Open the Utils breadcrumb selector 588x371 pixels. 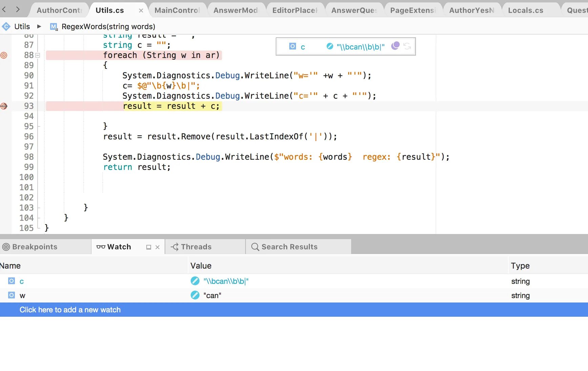(22, 26)
